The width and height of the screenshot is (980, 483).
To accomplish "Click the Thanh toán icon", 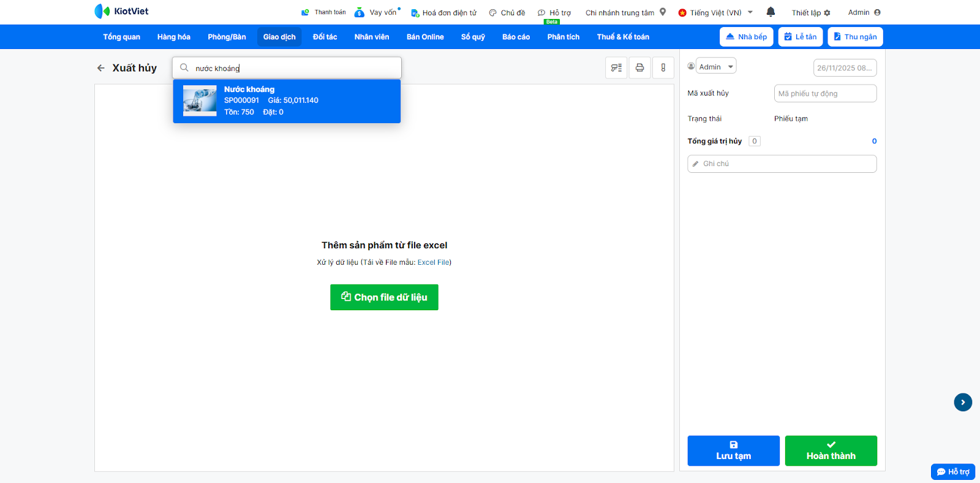I will click(305, 12).
